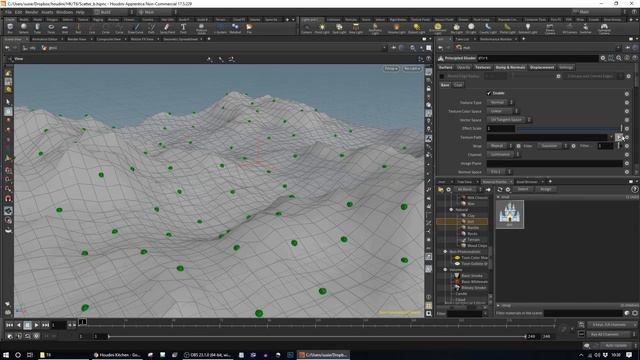Collapse the Natural material category
The image size is (640, 360).
tap(451, 210)
